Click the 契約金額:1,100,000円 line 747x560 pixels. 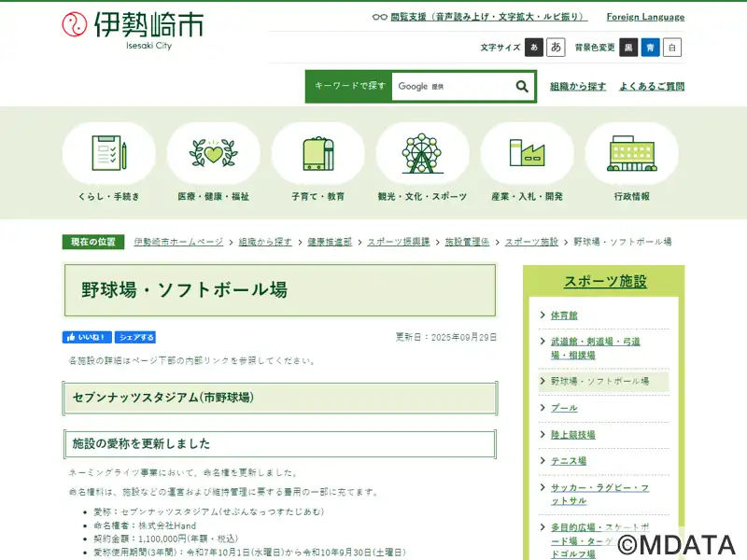166,539
